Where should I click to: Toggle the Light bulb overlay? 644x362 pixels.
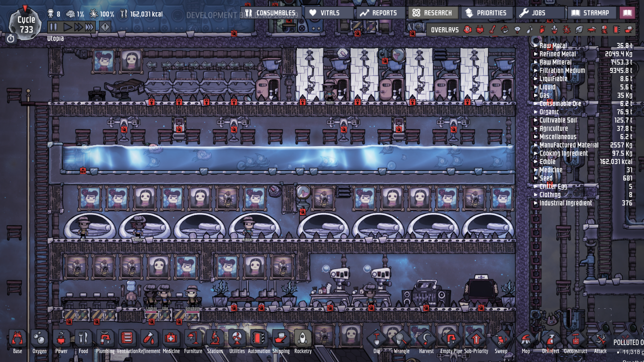point(517,30)
